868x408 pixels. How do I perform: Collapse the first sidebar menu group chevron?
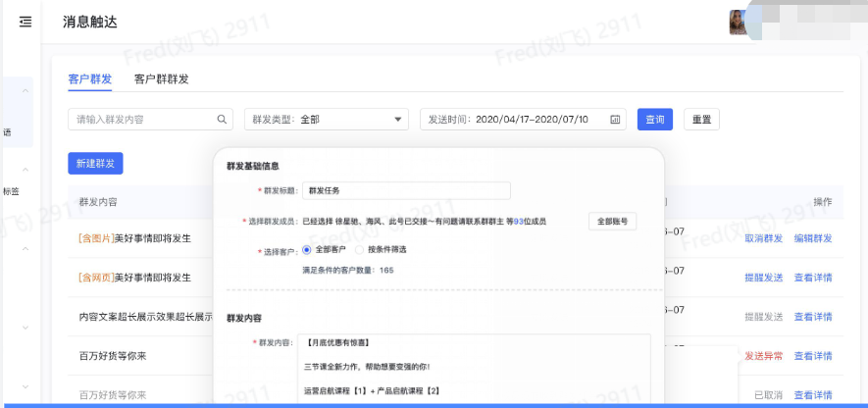pyautogui.click(x=25, y=91)
